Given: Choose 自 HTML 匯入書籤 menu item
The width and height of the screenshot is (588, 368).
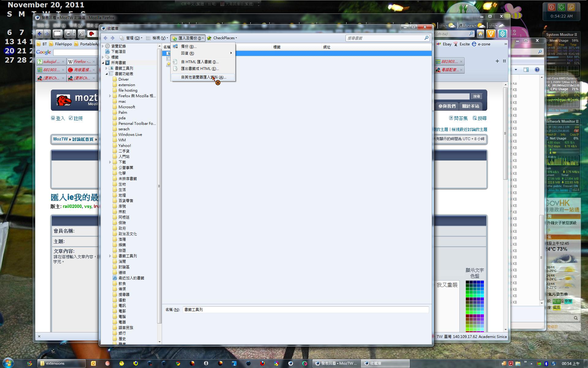Looking at the screenshot, I should [203, 62].
